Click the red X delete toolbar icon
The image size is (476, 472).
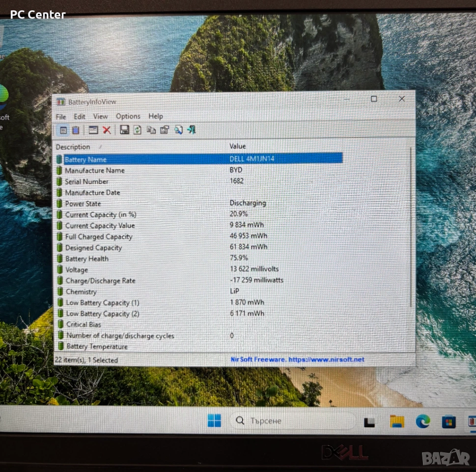tap(107, 130)
